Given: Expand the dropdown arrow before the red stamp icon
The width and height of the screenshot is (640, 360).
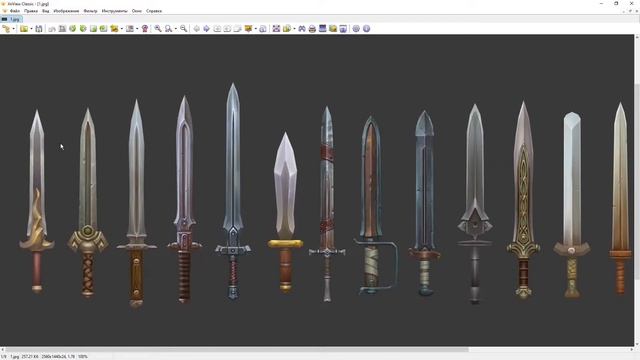Looking at the screenshot, I should [x=137, y=29].
